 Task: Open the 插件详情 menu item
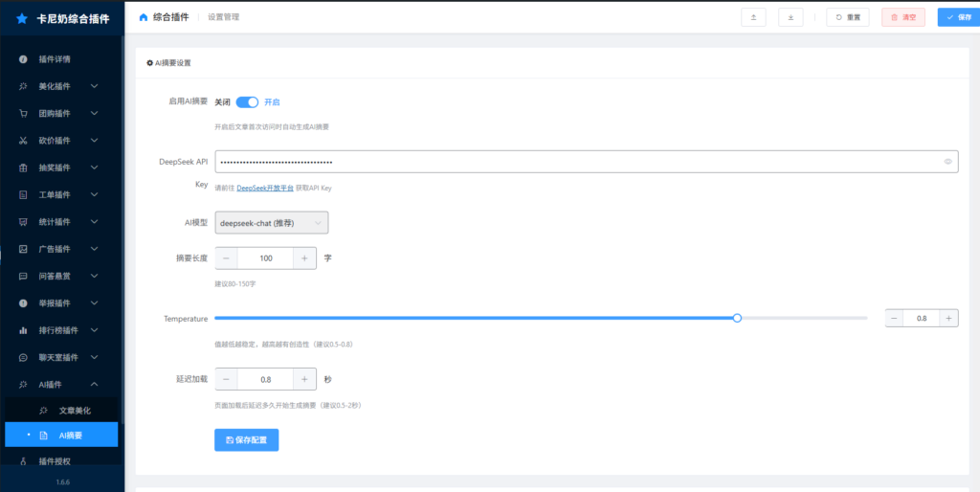pyautogui.click(x=55, y=59)
